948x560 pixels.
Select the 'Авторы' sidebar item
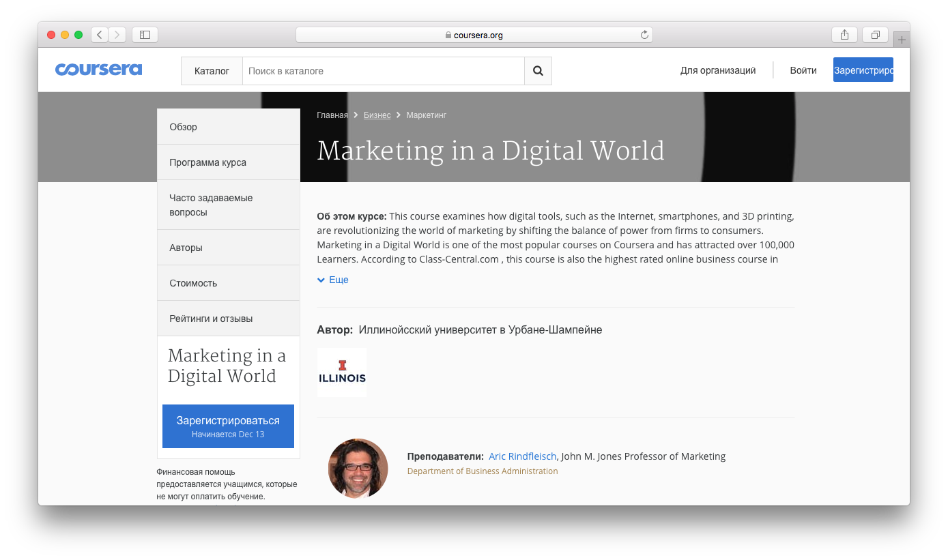click(229, 248)
